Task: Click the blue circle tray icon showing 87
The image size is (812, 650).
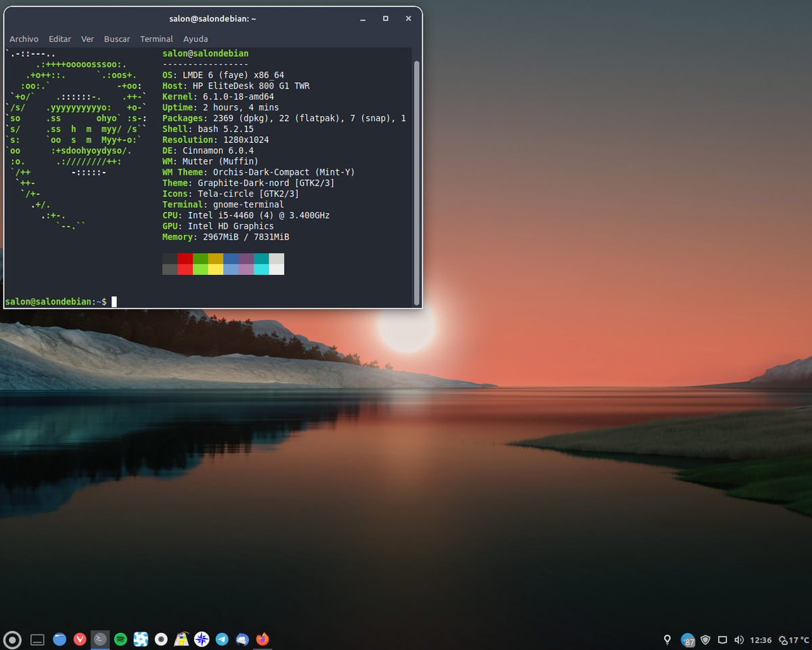Action: pos(688,640)
